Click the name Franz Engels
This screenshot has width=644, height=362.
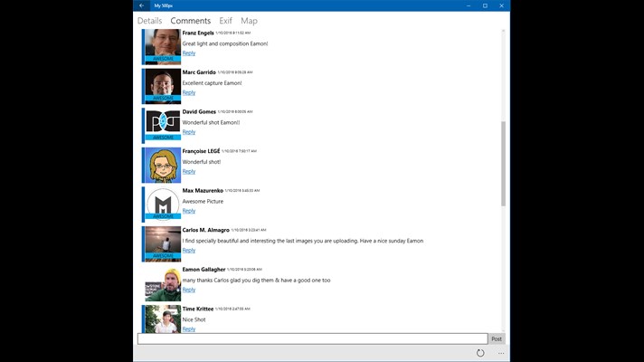(x=198, y=33)
